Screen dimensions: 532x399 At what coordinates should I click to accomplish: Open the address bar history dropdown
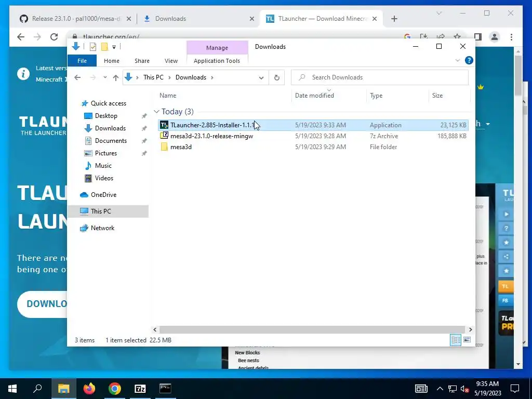(261, 78)
